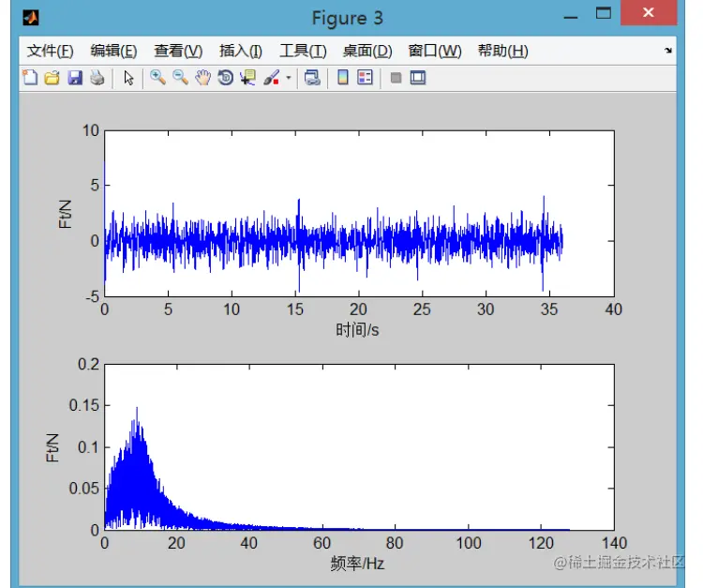Viewport: 703px width, 588px height.
Task: Minimize the Figure 3 window
Action: [x=571, y=17]
